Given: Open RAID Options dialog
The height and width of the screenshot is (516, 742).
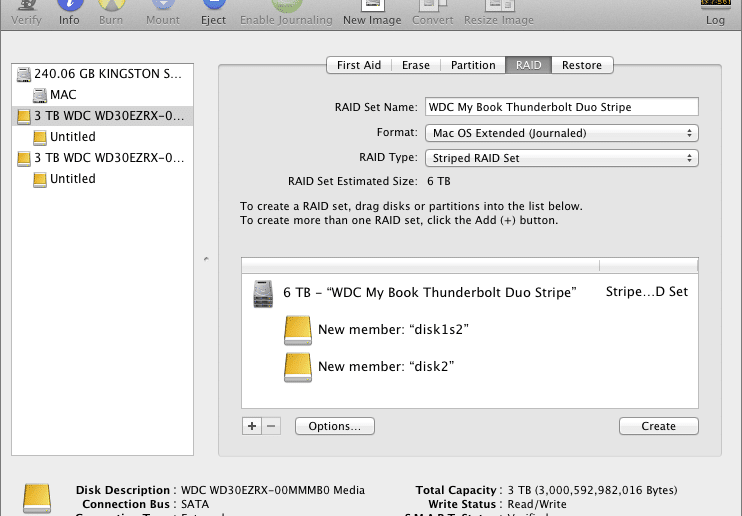Looking at the screenshot, I should pos(335,426).
